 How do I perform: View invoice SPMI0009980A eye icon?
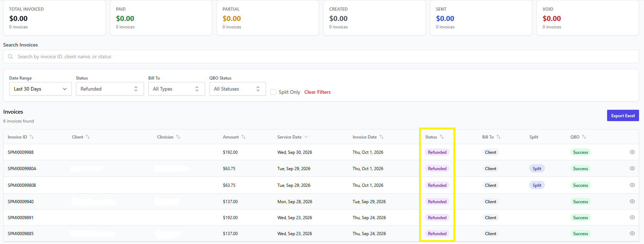point(632,168)
